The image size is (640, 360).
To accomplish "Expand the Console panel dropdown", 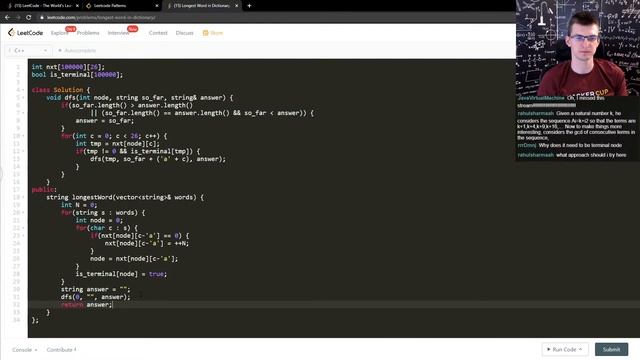I will [24, 350].
